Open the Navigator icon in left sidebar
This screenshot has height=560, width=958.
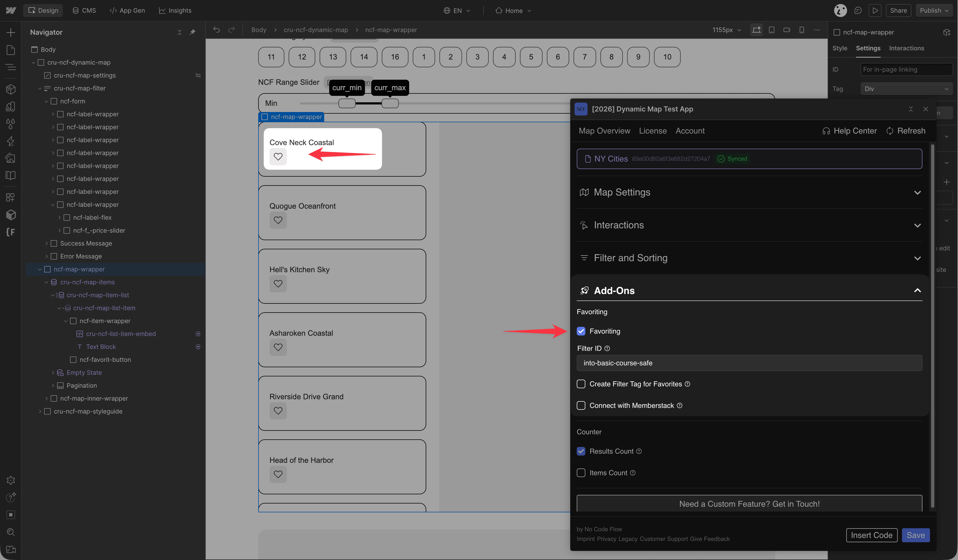click(x=11, y=67)
